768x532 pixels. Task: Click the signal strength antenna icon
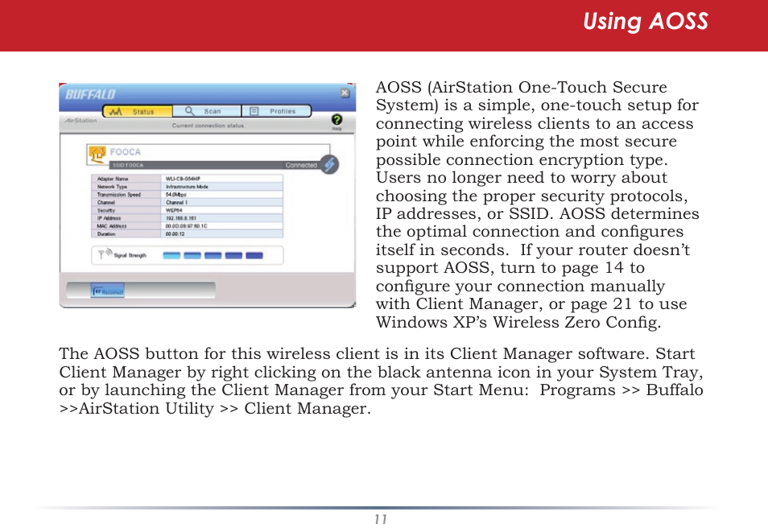pos(105,254)
